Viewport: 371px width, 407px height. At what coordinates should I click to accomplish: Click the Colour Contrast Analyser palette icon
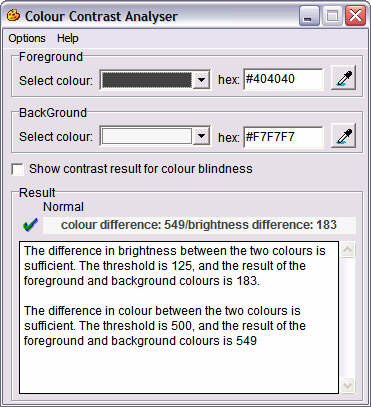point(13,15)
